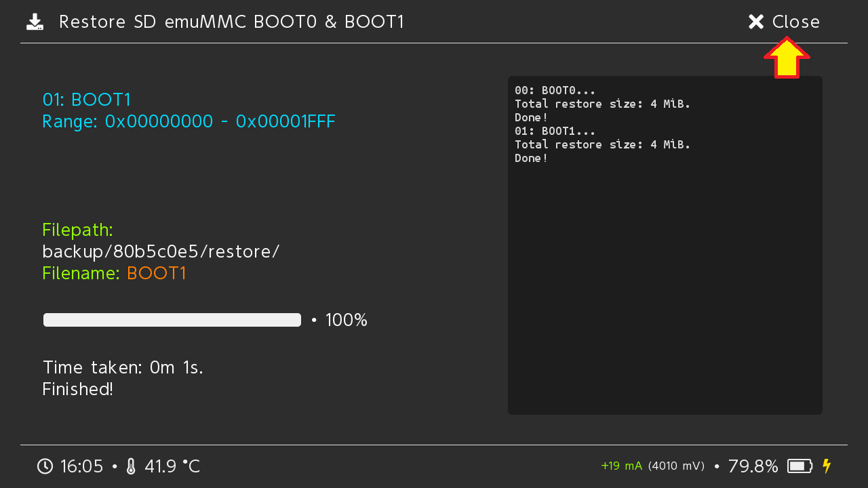The height and width of the screenshot is (488, 868).
Task: Click the battery level icon
Action: point(800,466)
